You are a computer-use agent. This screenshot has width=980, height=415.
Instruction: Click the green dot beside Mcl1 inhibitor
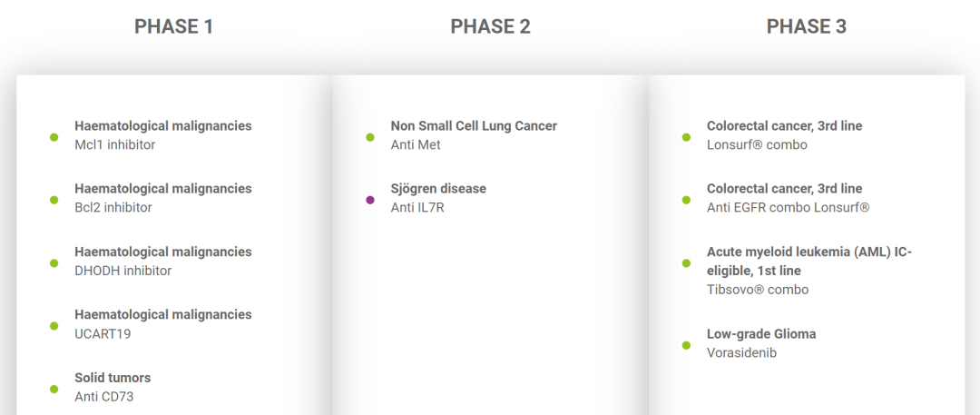click(x=54, y=137)
